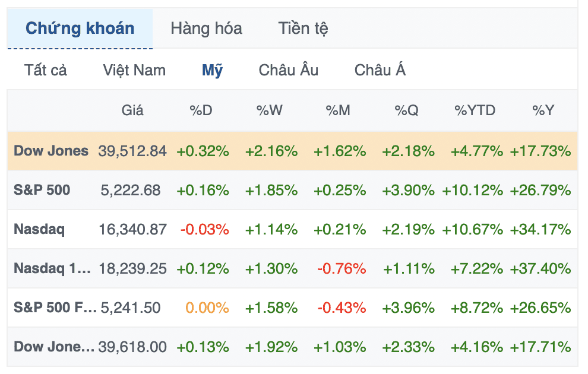Select the Chứng khoán tab
The height and width of the screenshot is (374, 588).
coord(80,28)
